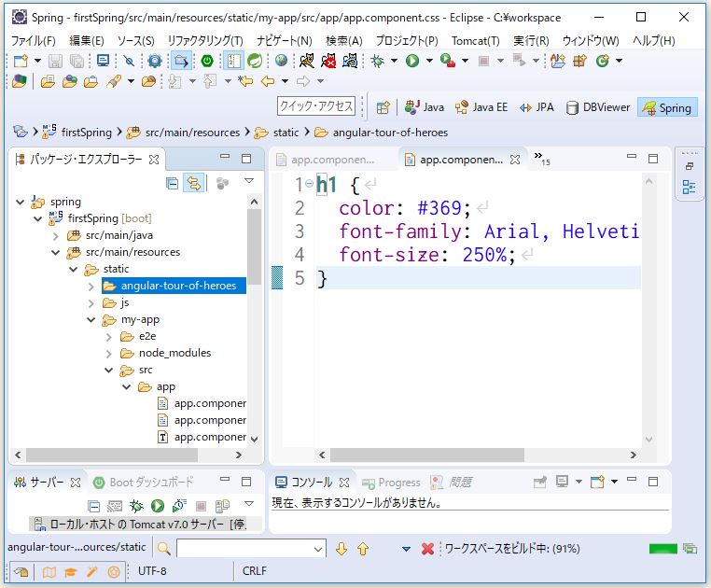Start Tomcat using the cat icon

[307, 61]
